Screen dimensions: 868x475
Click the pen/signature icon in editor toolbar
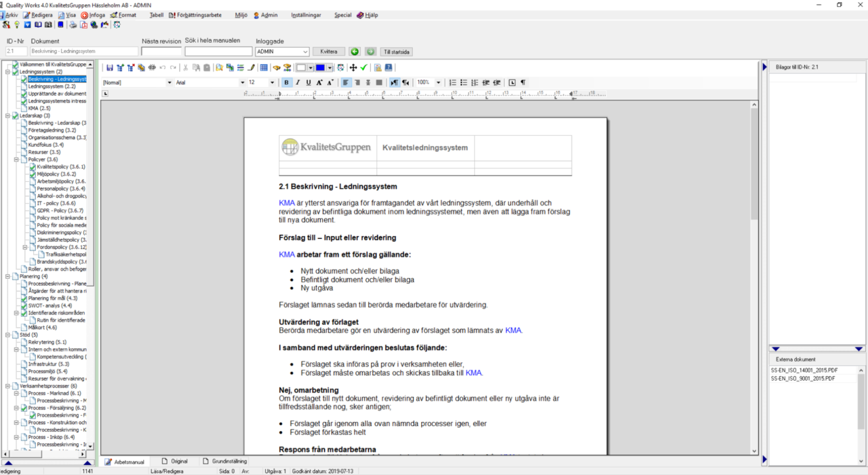point(251,67)
